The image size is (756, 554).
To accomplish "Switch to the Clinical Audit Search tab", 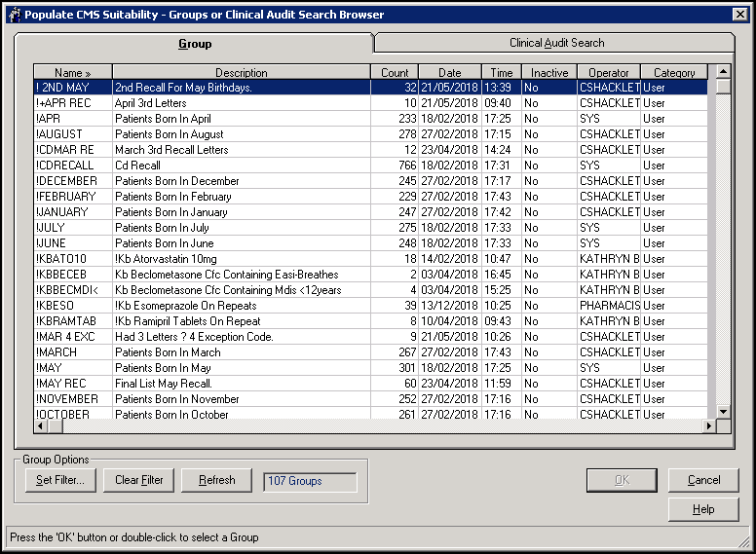I will click(556, 43).
